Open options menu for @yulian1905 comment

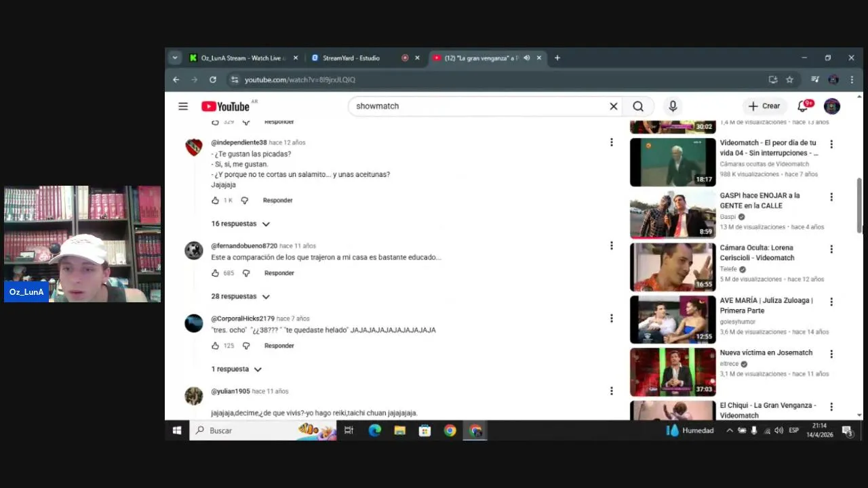pos(611,391)
